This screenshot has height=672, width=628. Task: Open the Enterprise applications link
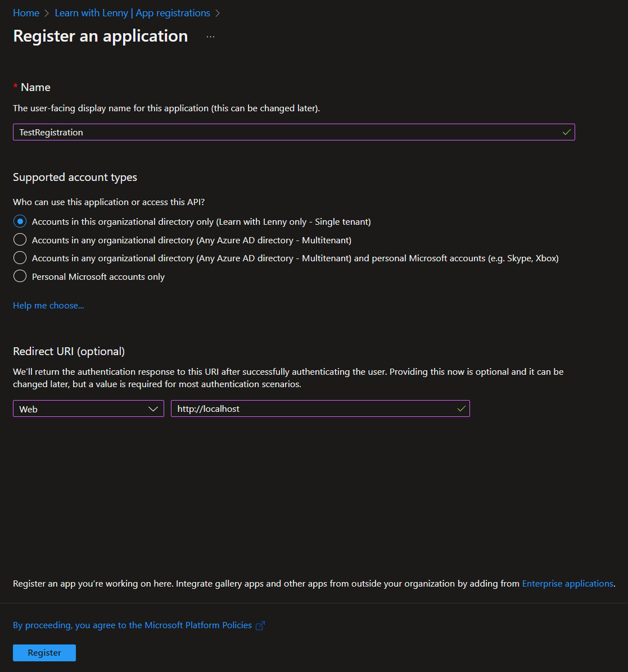[567, 583]
